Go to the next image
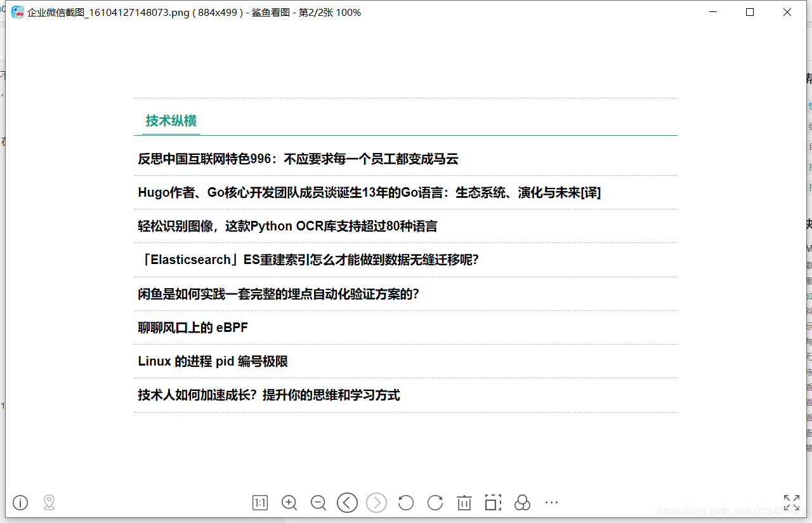This screenshot has height=523, width=812. [376, 503]
